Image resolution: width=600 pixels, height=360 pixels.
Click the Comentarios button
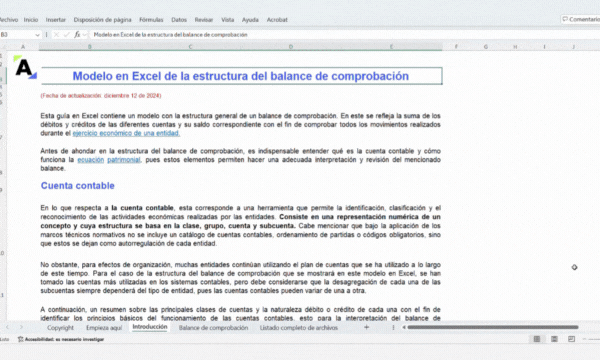pyautogui.click(x=580, y=19)
